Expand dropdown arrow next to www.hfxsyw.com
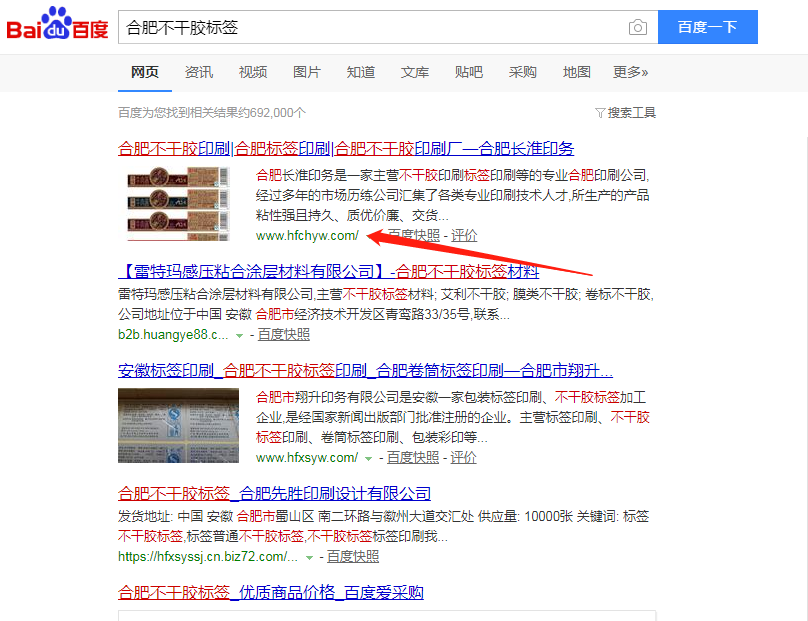The height and width of the screenshot is (621, 808). coord(368,458)
